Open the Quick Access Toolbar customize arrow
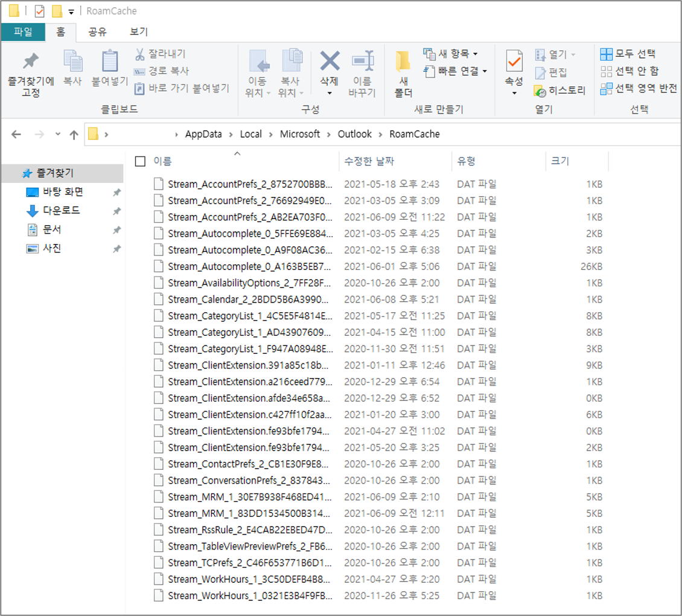 [x=71, y=11]
